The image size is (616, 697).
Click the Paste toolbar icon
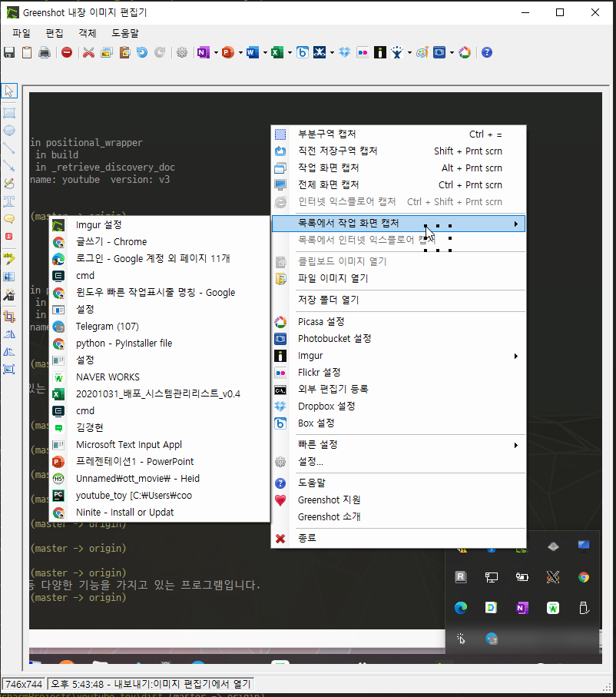pos(124,52)
